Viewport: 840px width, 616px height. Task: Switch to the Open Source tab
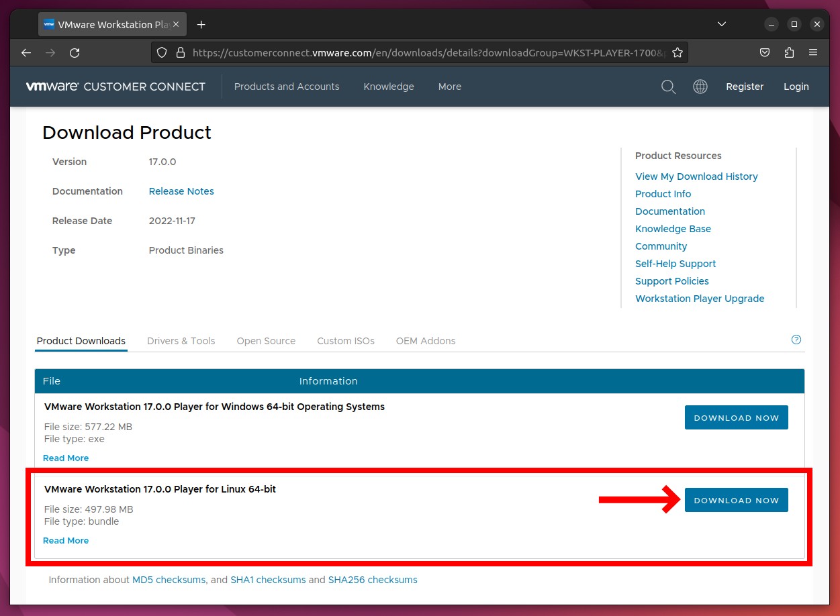[x=266, y=341]
